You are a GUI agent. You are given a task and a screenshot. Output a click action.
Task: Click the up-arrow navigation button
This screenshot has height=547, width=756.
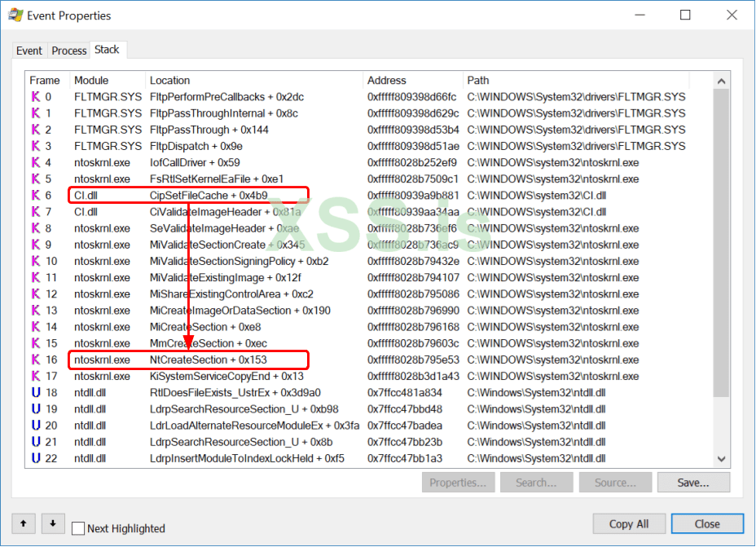point(23,523)
